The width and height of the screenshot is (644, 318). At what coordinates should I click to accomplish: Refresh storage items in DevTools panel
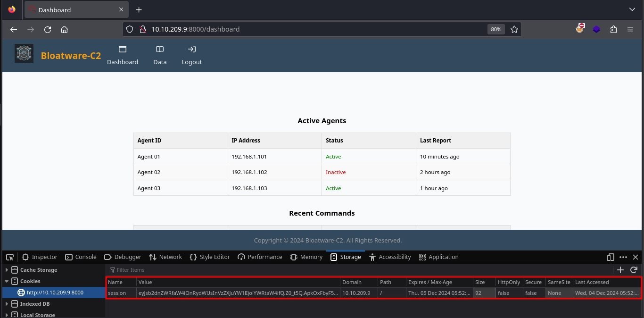[634, 270]
